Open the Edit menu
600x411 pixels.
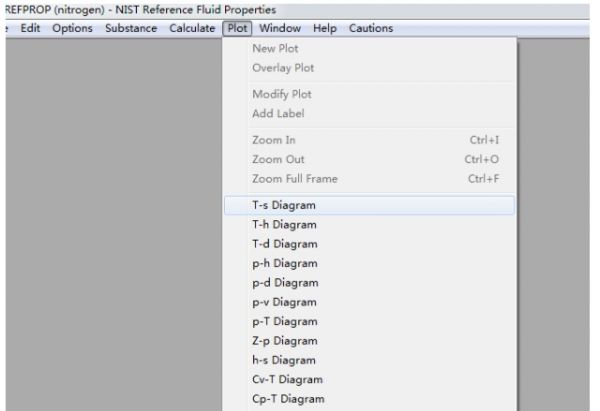coord(29,28)
